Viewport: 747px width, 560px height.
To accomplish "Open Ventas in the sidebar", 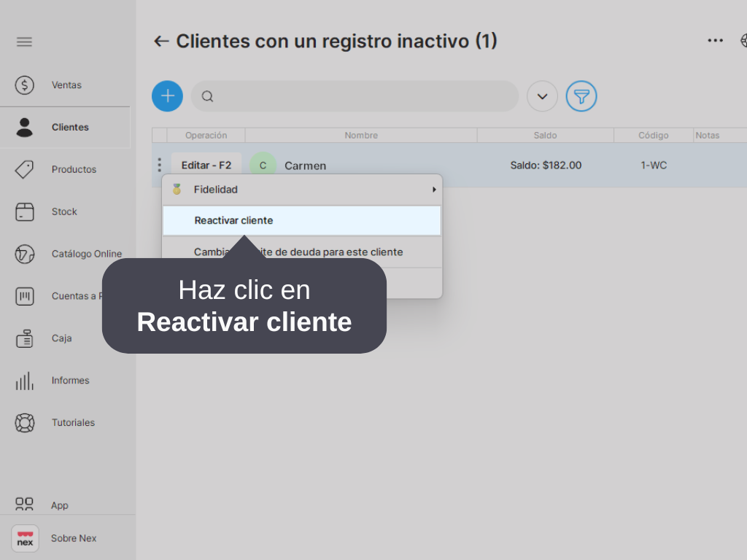I will pyautogui.click(x=66, y=85).
